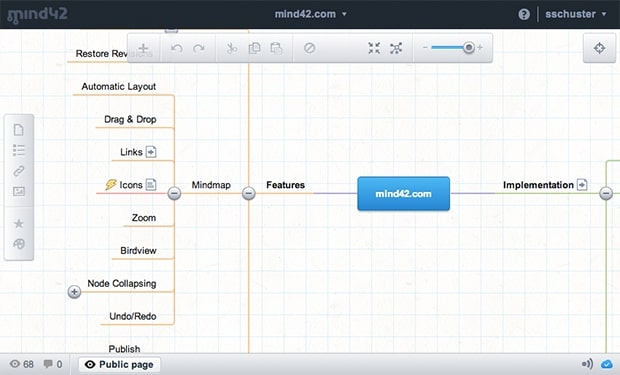The width and height of the screenshot is (620, 375).
Task: Collapse the Mindmap branch minus button
Action: [174, 193]
